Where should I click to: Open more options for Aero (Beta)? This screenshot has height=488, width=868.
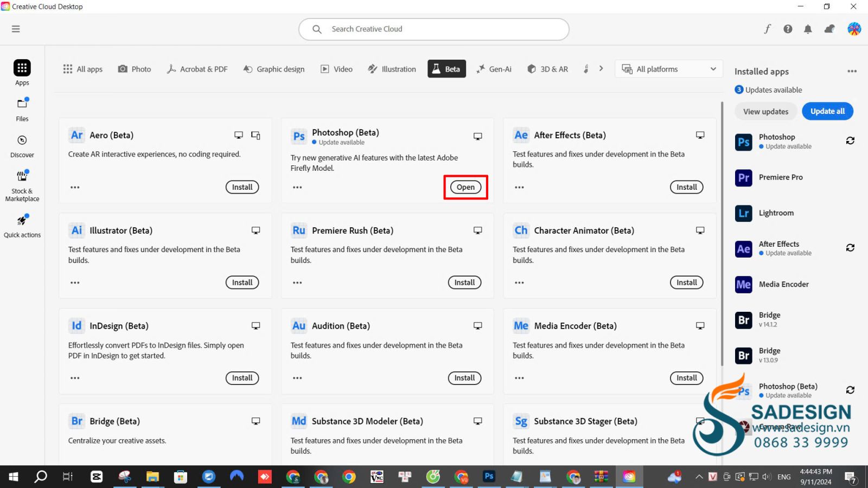tap(75, 188)
